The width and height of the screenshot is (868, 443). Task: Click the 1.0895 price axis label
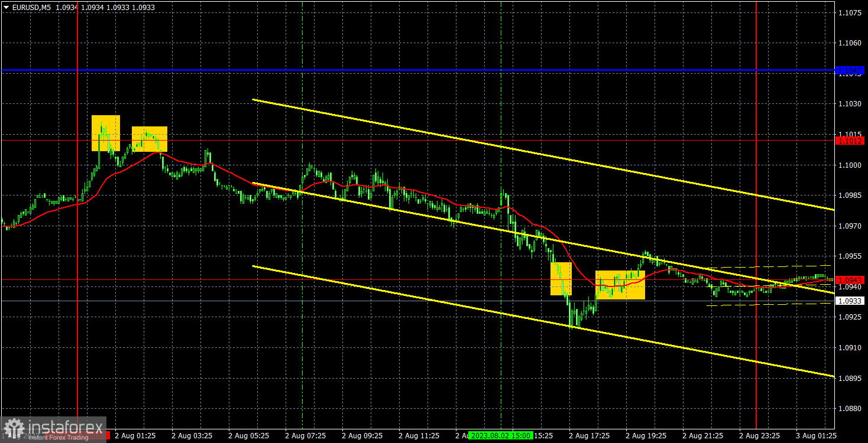pyautogui.click(x=850, y=378)
